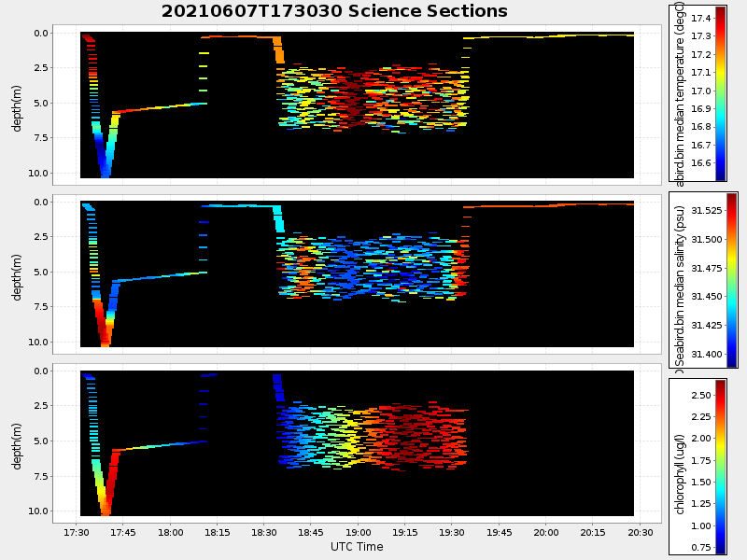This screenshot has height=560, width=747.
Task: Click the salinity colorbar gradient
Action: (732, 280)
